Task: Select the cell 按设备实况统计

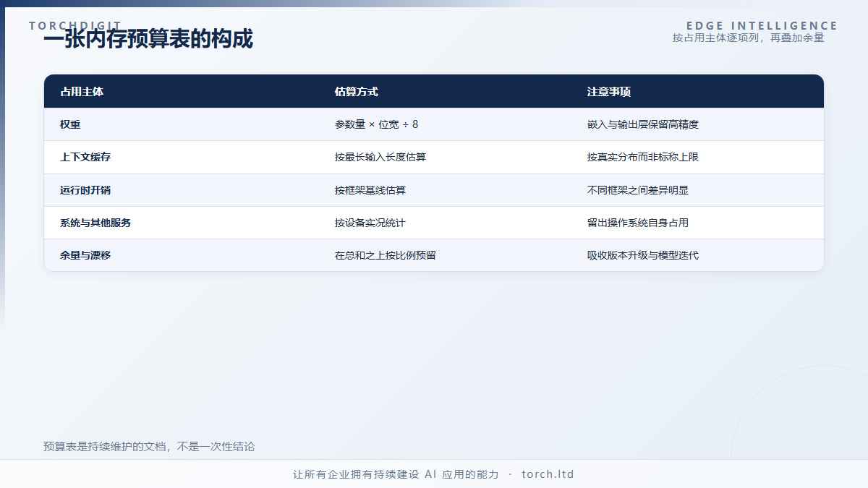Action: [370, 223]
